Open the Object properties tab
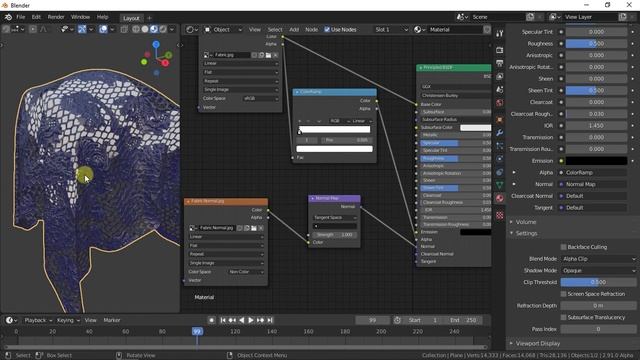This screenshot has height=360, width=640. click(500, 120)
